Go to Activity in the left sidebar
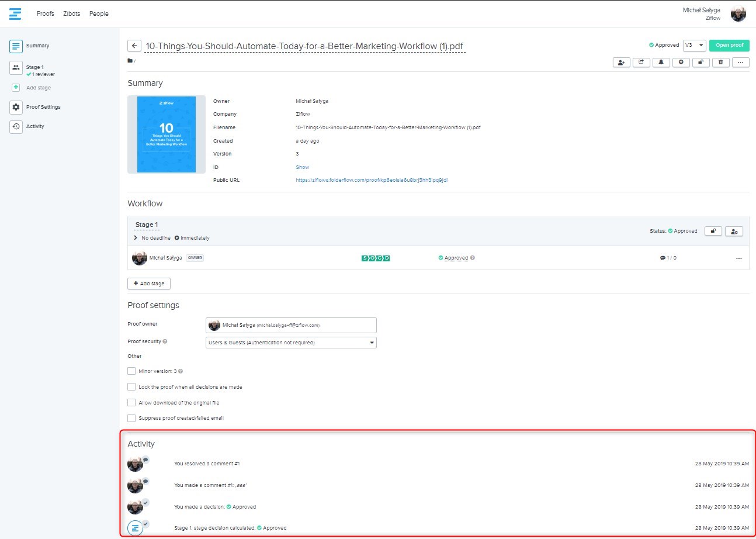The height and width of the screenshot is (539, 756). tap(34, 126)
